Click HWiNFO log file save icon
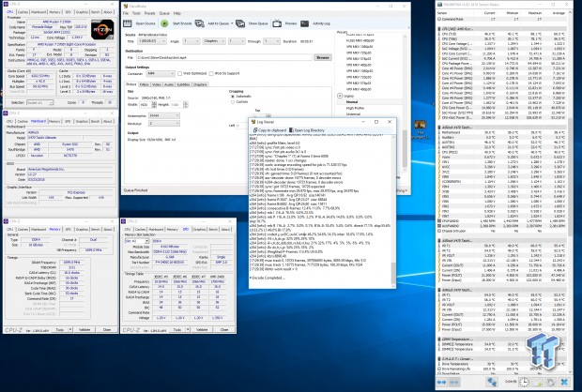Viewport: 582px width, 392px height. 538,382
